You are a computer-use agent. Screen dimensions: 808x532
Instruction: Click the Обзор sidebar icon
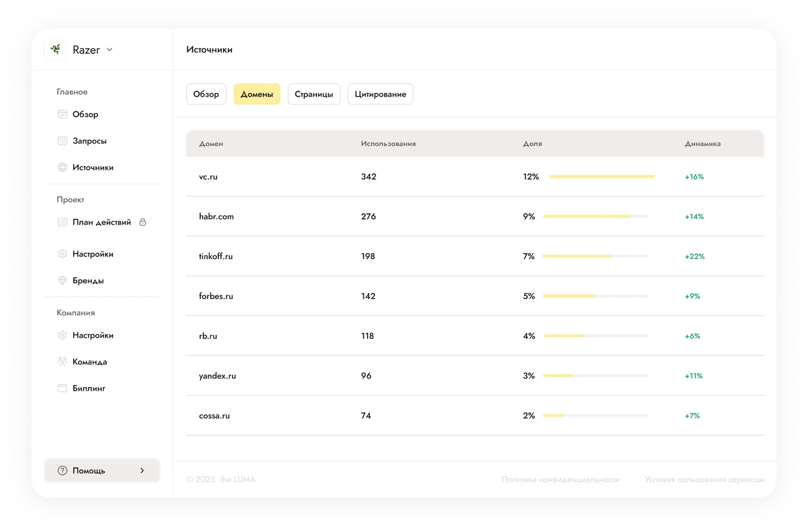point(62,114)
